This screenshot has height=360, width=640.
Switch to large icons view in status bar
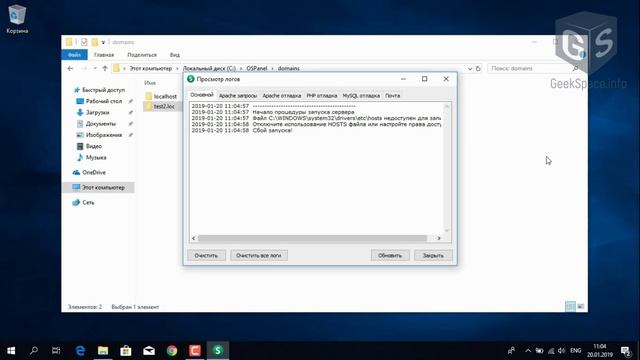[580, 307]
